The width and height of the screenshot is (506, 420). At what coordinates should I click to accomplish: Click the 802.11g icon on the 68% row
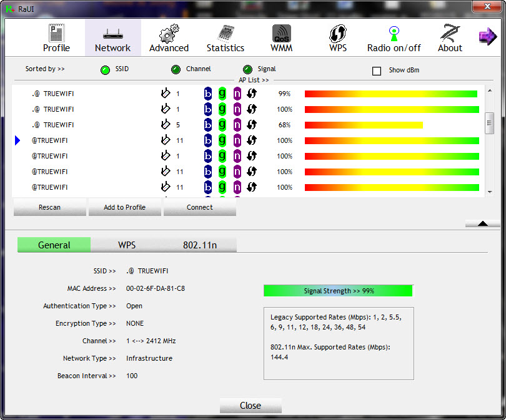tap(222, 125)
